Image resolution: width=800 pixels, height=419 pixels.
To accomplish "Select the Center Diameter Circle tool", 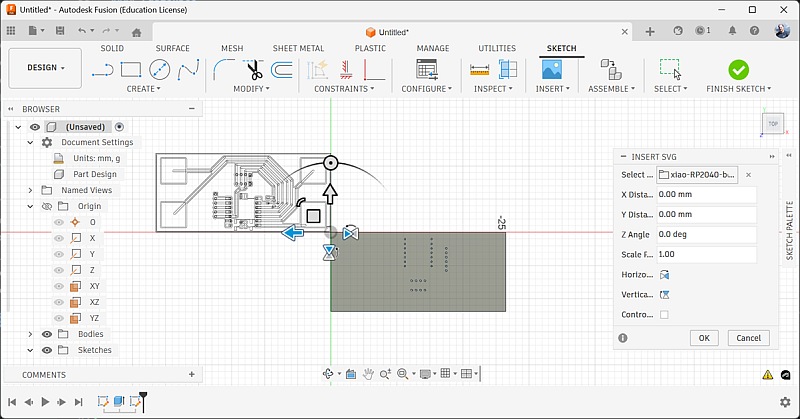I will 159,69.
